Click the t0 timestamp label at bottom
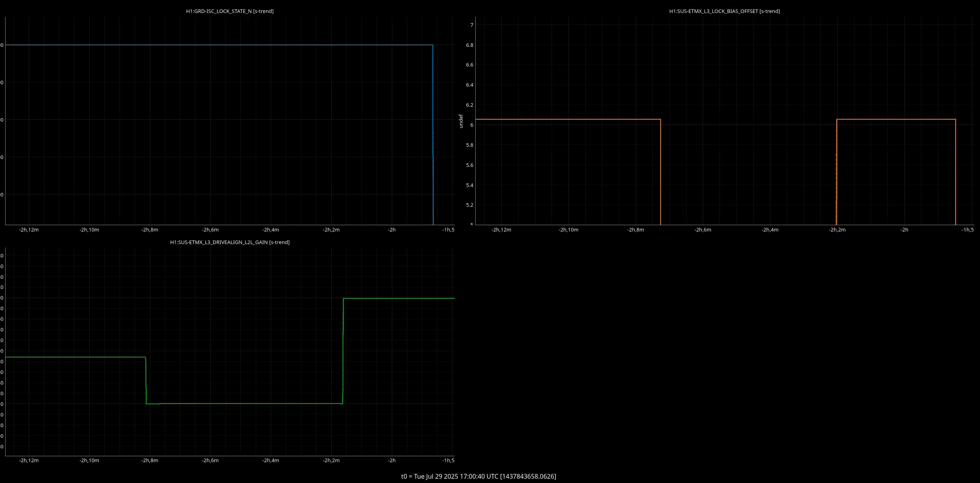This screenshot has width=980, height=483. pyautogui.click(x=478, y=476)
